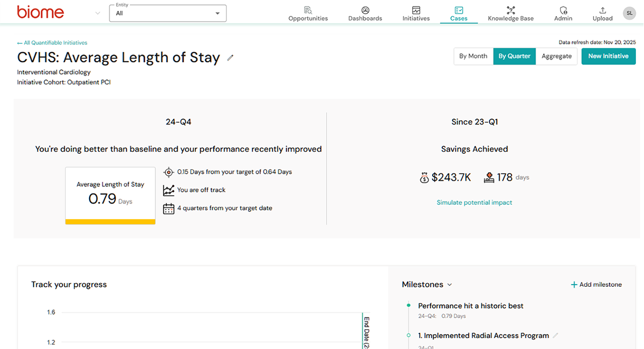Open the Knowledge Base nav icon
The width and height of the screenshot is (644, 349).
(510, 10)
